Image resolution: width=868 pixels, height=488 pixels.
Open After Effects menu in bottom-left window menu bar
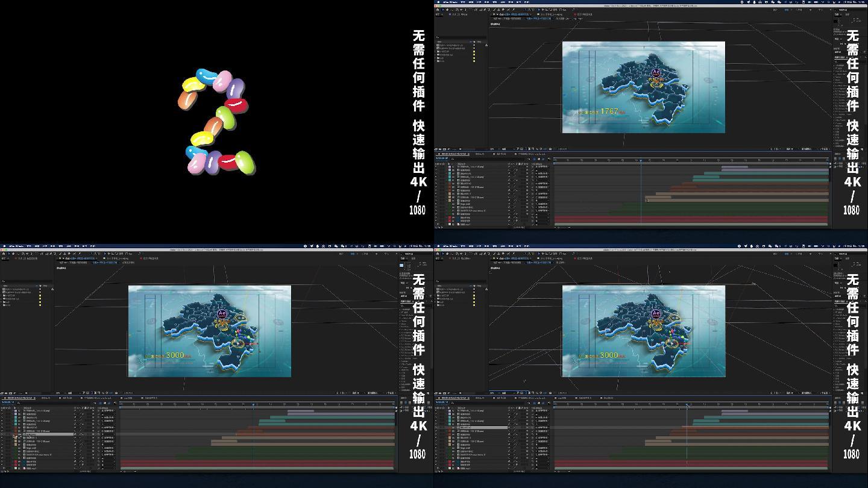[x=16, y=246]
